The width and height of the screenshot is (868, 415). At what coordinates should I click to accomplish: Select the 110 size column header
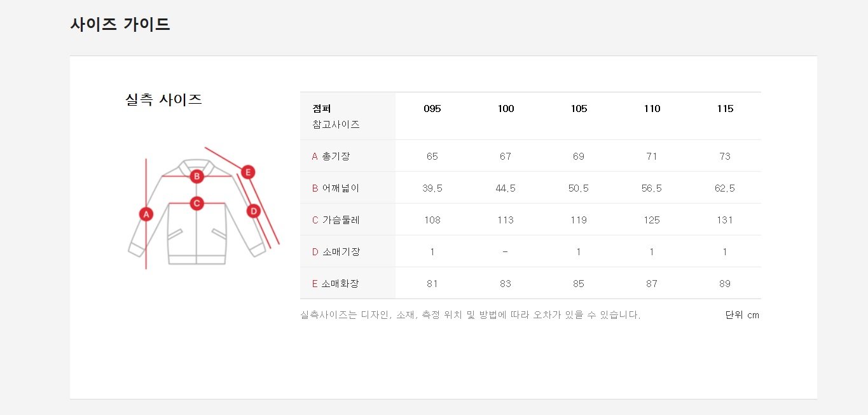[652, 109]
